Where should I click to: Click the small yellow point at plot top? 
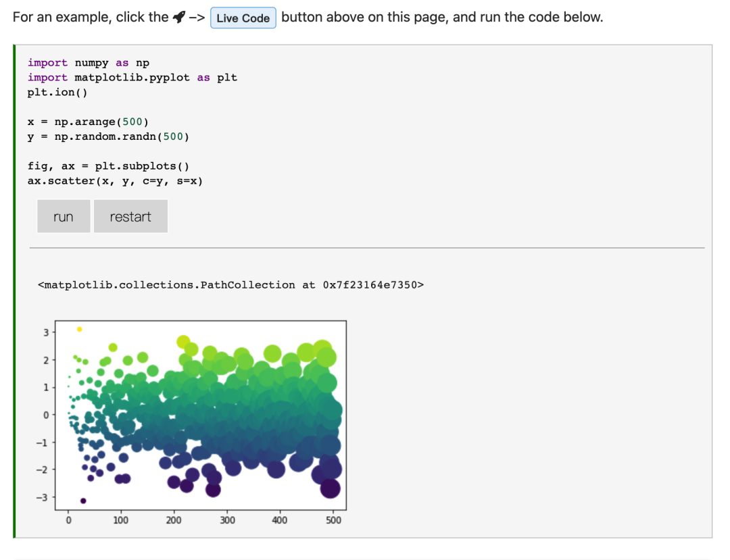coord(79,329)
